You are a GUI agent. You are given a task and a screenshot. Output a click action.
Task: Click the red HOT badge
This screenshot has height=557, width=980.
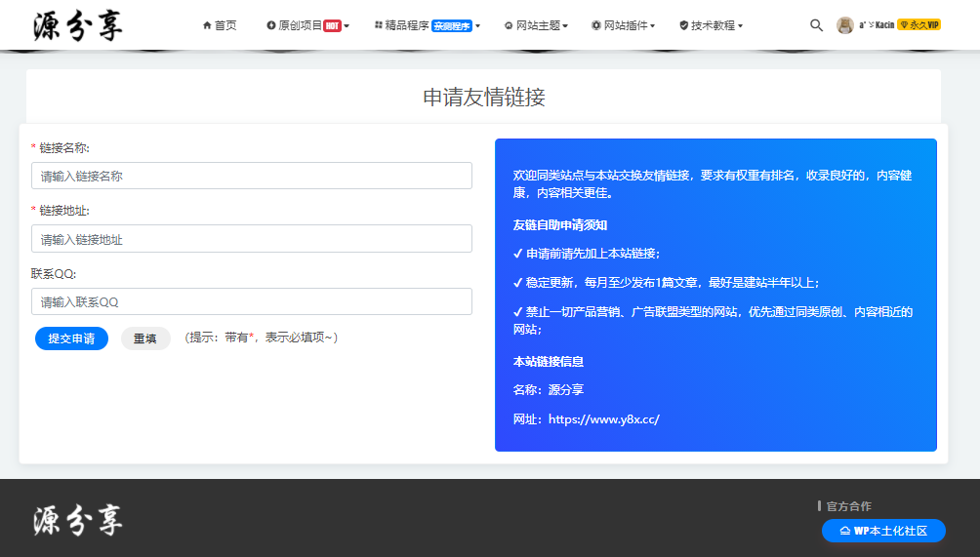click(332, 25)
